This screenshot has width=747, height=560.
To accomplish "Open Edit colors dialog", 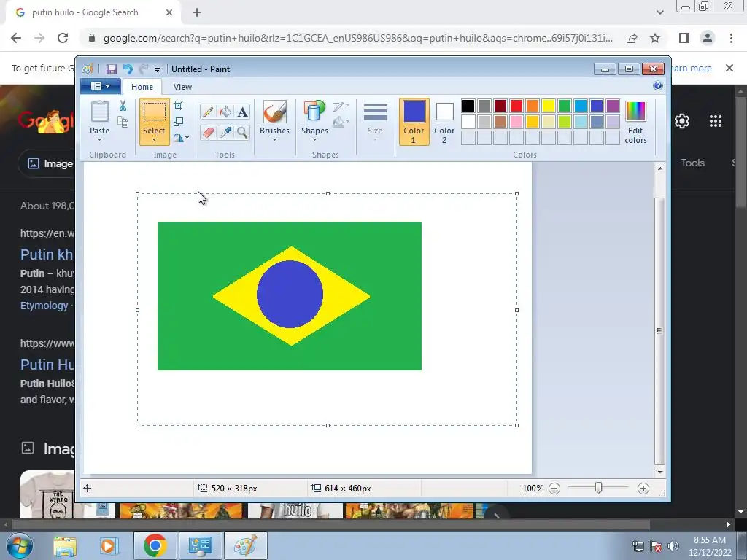I will click(635, 122).
